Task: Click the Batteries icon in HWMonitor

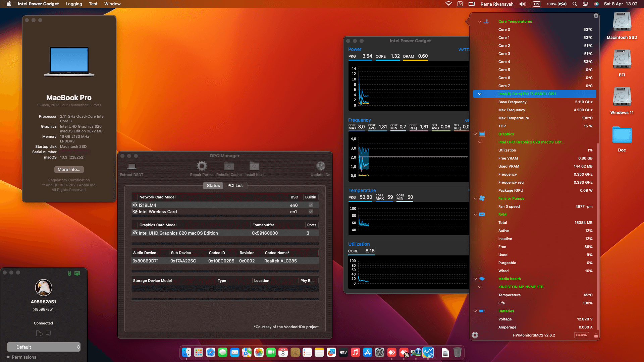Action: coord(482,311)
